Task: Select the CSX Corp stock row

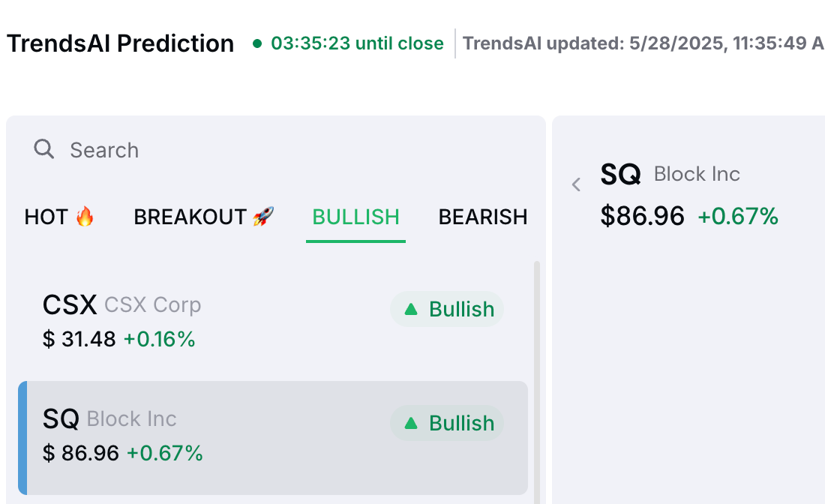Action: [x=272, y=322]
